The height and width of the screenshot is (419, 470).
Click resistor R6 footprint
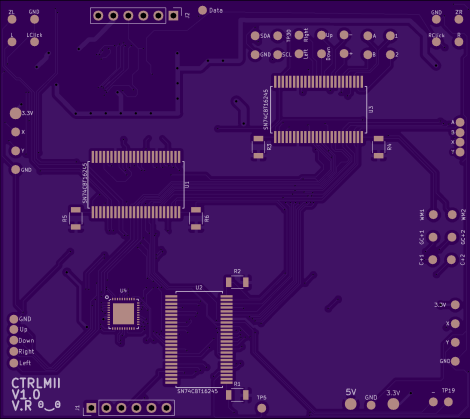coord(196,218)
